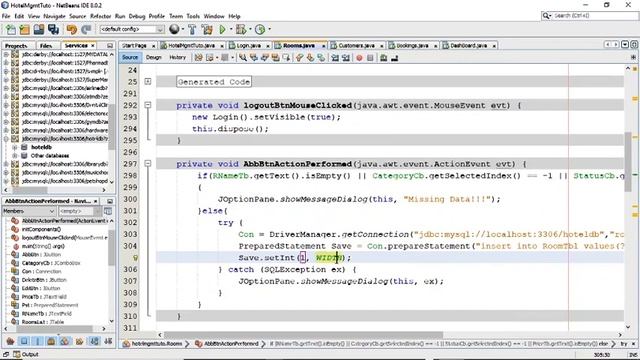The image size is (640, 360).
Task: Click the red Start Macro Recording icon
Action: (x=359, y=58)
